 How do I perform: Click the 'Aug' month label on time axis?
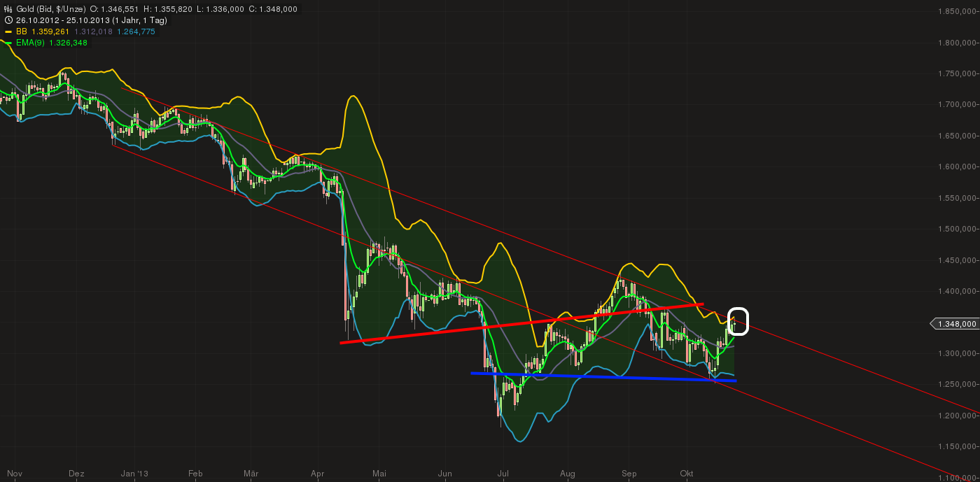coord(567,474)
